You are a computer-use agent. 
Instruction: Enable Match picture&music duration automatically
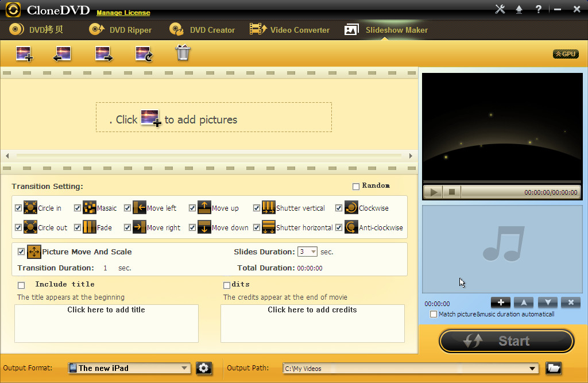pos(434,314)
